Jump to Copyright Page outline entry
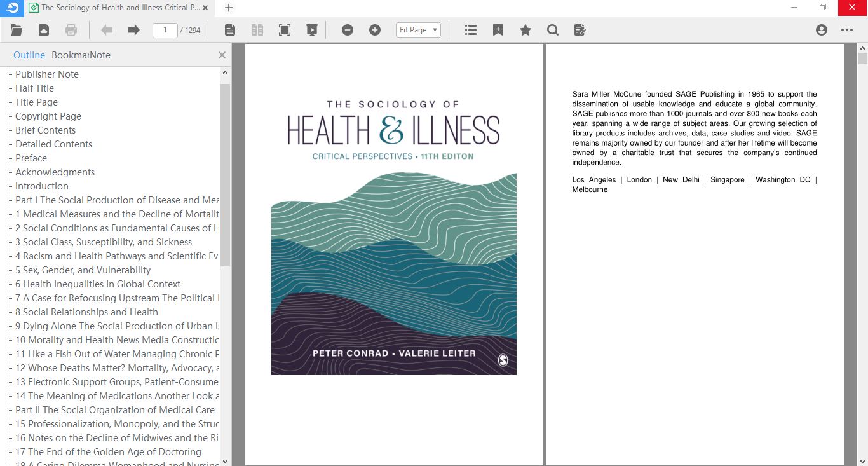Image resolution: width=868 pixels, height=466 pixels. coord(48,116)
